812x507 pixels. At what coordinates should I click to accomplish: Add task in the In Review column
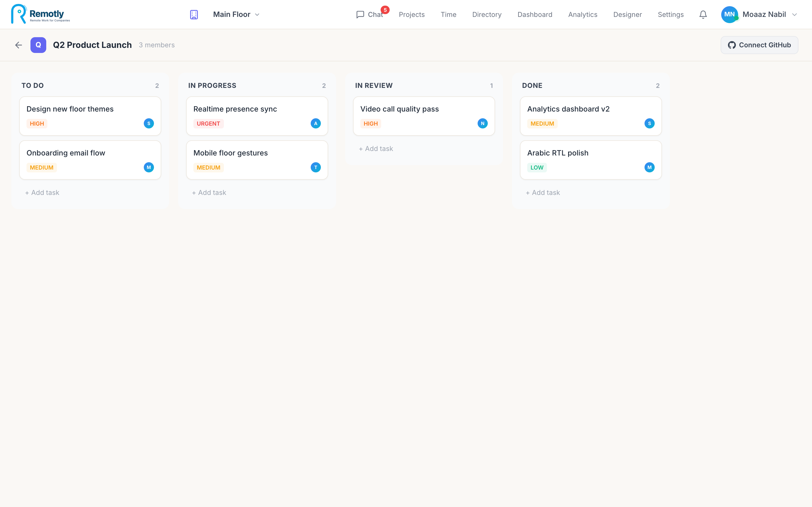pos(376,148)
